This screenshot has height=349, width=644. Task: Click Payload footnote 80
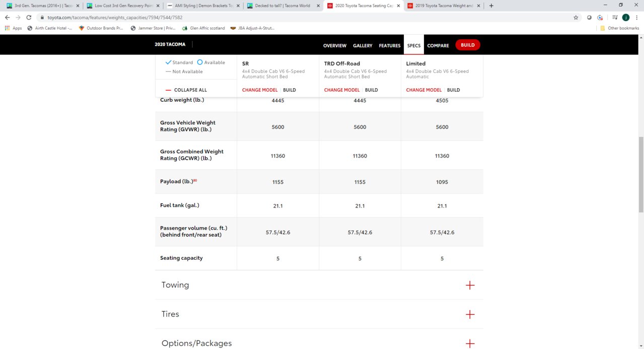[195, 180]
